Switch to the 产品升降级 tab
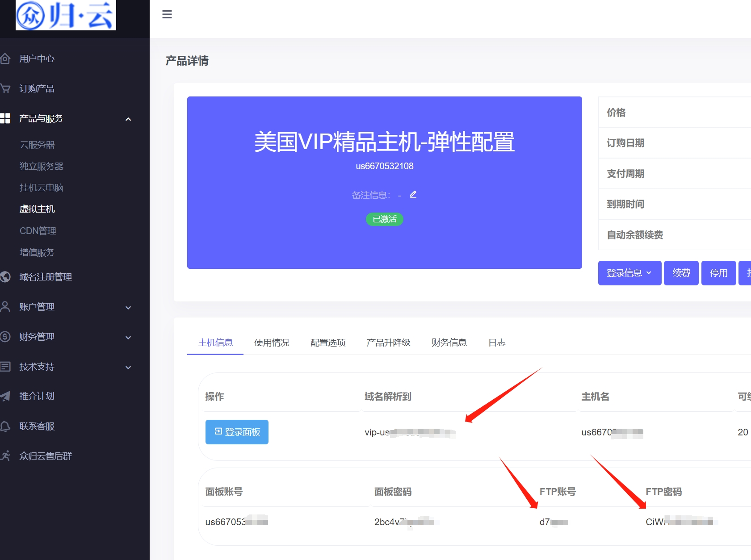751x560 pixels. (x=388, y=343)
